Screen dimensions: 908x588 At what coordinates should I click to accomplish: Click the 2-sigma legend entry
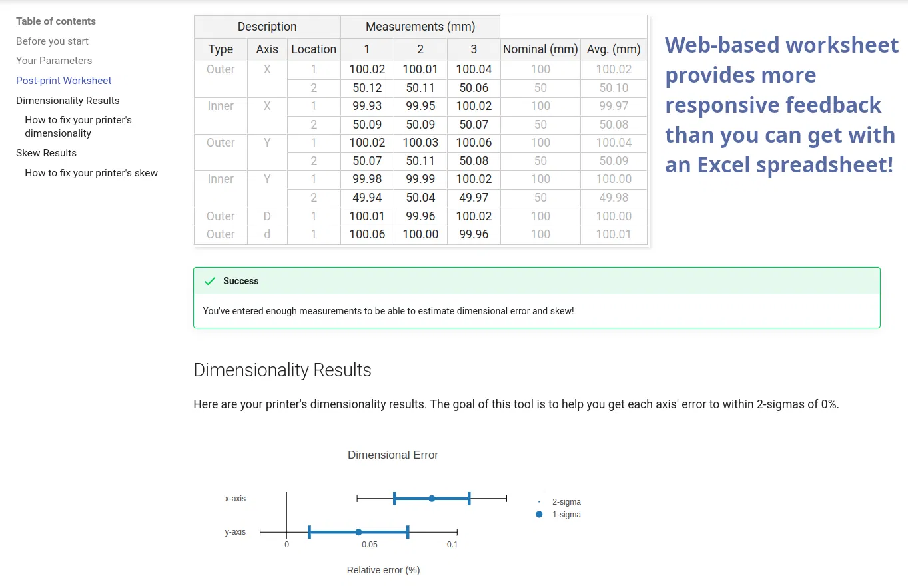(x=566, y=502)
